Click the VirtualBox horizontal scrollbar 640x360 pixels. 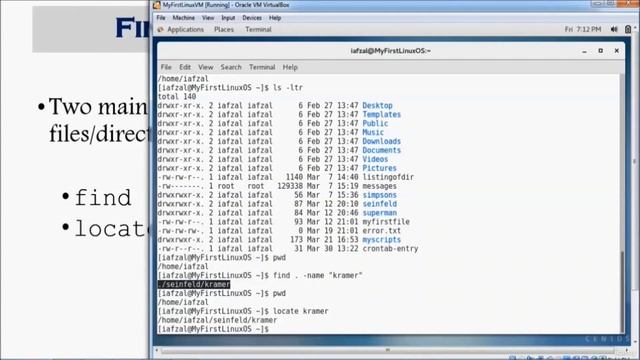point(387,350)
